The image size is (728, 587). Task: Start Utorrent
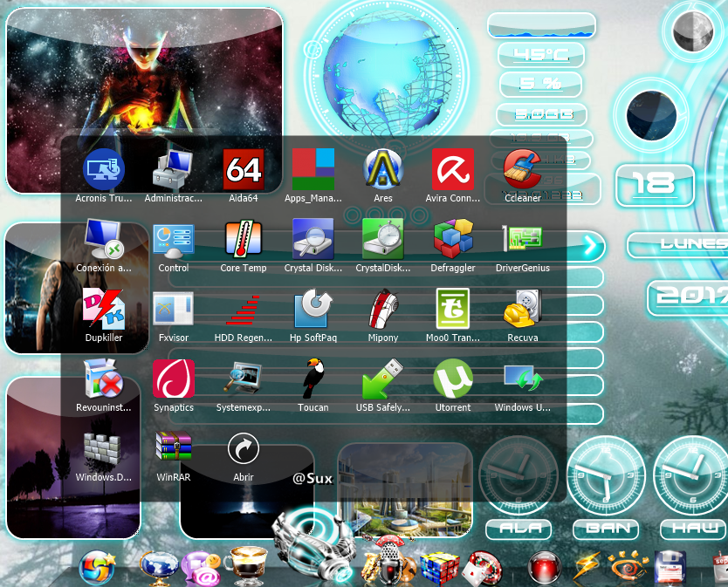coord(453,380)
